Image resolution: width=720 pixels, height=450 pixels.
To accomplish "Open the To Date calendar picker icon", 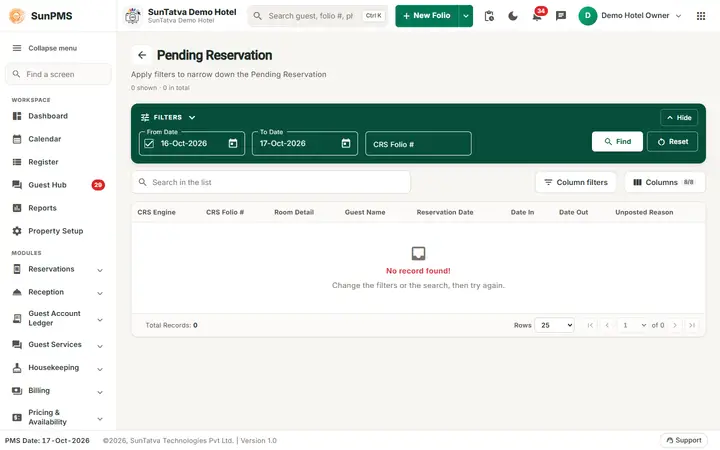I will pos(346,143).
